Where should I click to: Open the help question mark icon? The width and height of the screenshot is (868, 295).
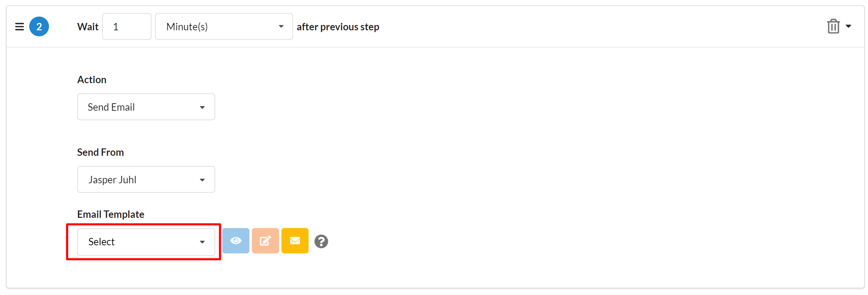(321, 241)
